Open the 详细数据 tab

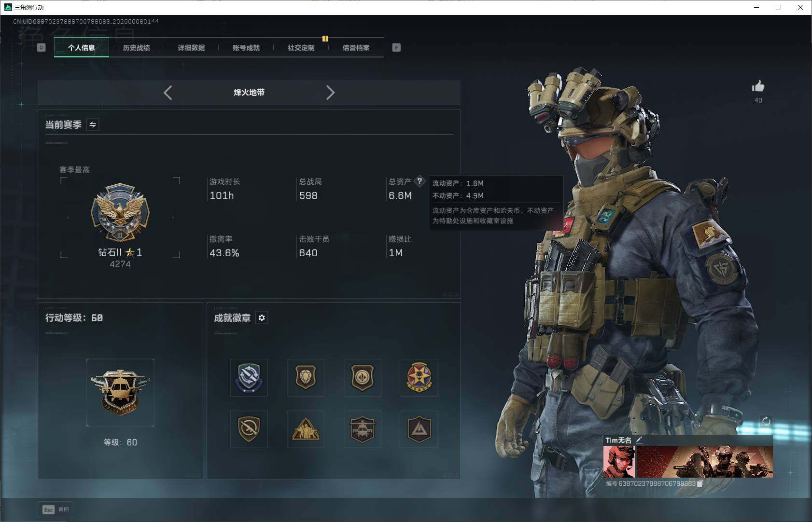(191, 48)
